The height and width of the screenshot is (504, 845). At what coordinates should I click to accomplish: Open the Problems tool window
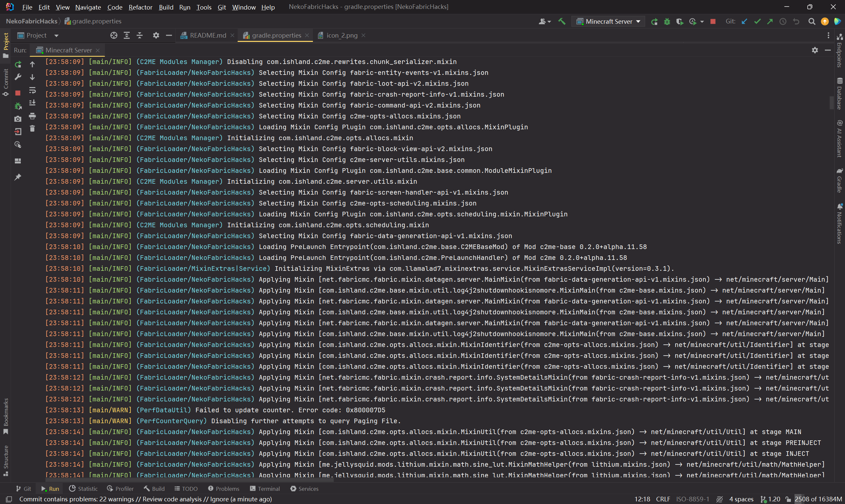point(223,488)
